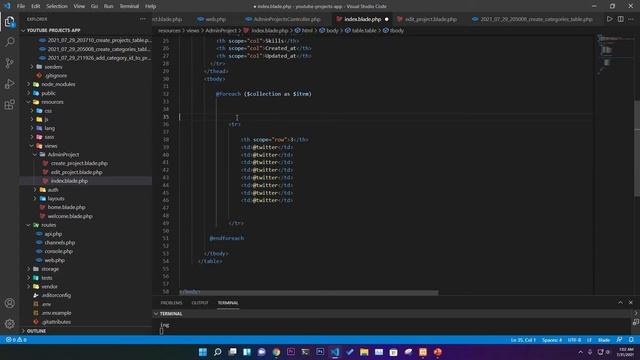
Task: Click the feedback icon in the status bar
Action: [x=620, y=340]
